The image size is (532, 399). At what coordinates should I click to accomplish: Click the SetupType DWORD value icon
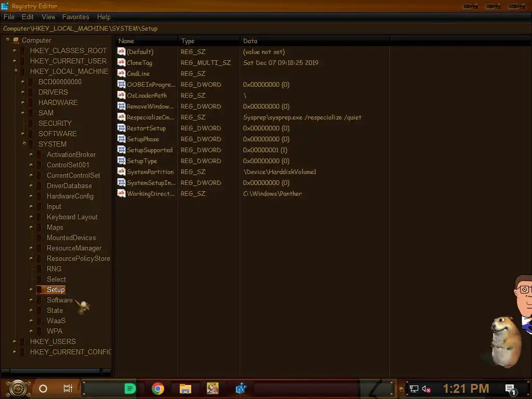121,160
